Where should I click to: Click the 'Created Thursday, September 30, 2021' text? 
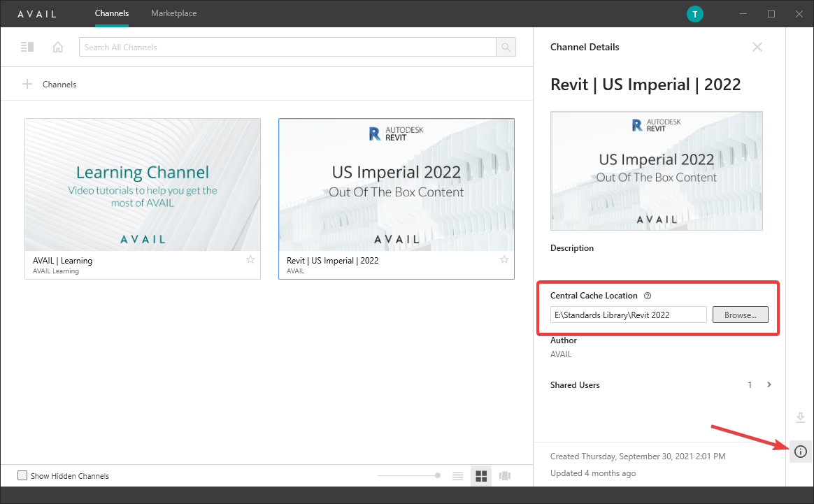point(638,456)
